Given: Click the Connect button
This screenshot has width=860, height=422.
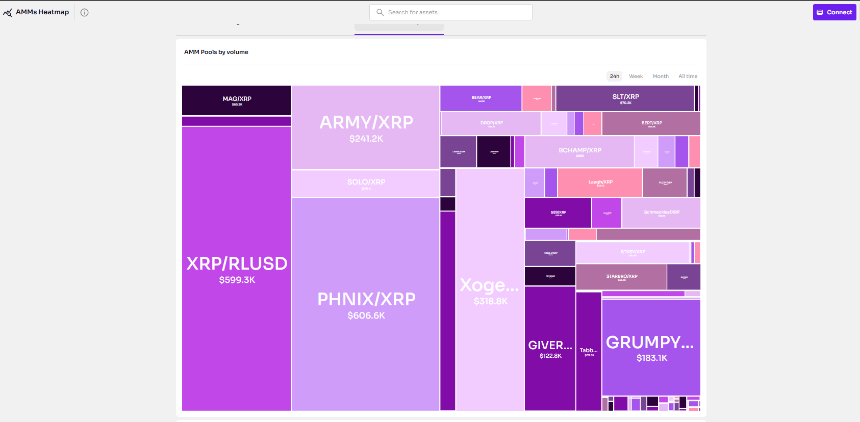Looking at the screenshot, I should click(x=834, y=12).
